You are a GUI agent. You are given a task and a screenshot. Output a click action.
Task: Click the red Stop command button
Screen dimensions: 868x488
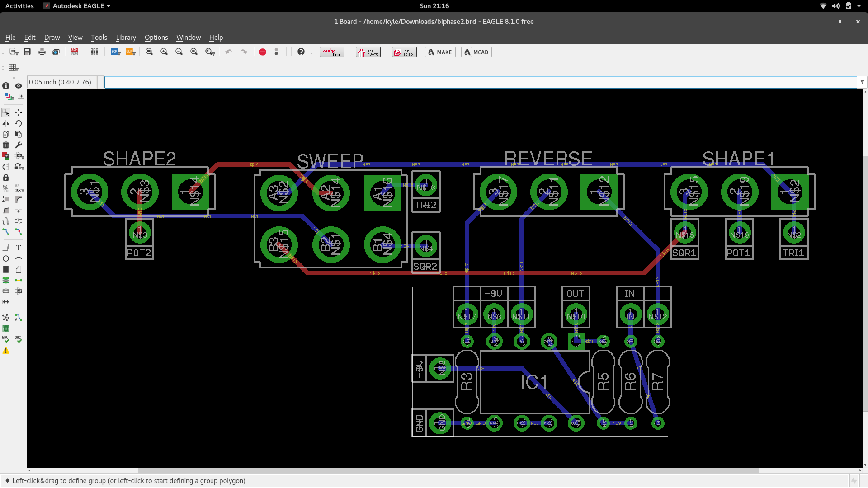coord(263,52)
